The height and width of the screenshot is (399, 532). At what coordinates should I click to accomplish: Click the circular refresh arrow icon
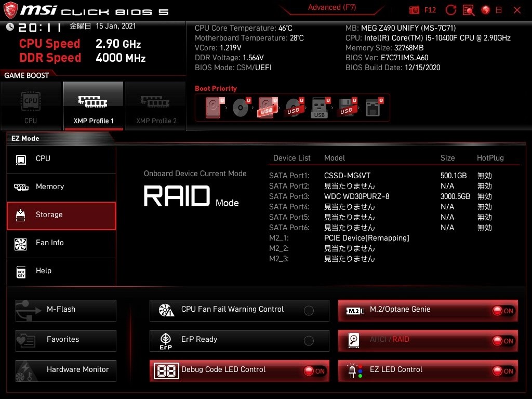pyautogui.click(x=451, y=10)
